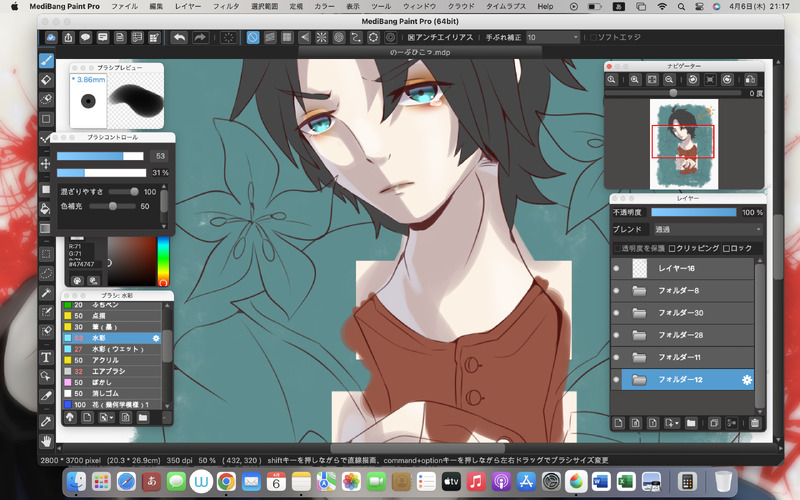Enable curve snap icon
800x500 pixels.
[356, 37]
